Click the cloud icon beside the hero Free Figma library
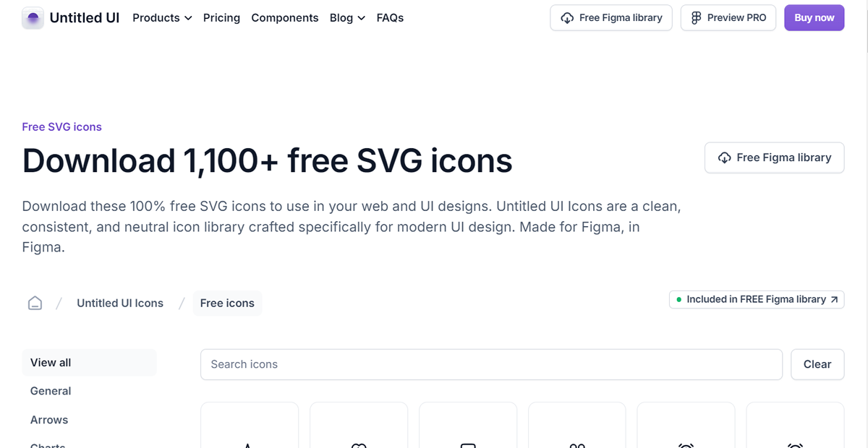This screenshot has height=448, width=868. click(x=724, y=158)
